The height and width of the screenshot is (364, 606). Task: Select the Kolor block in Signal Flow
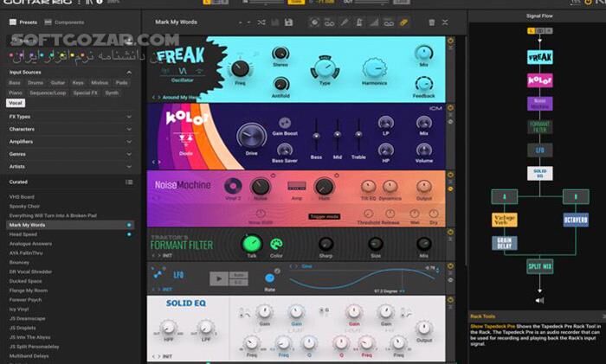click(540, 80)
